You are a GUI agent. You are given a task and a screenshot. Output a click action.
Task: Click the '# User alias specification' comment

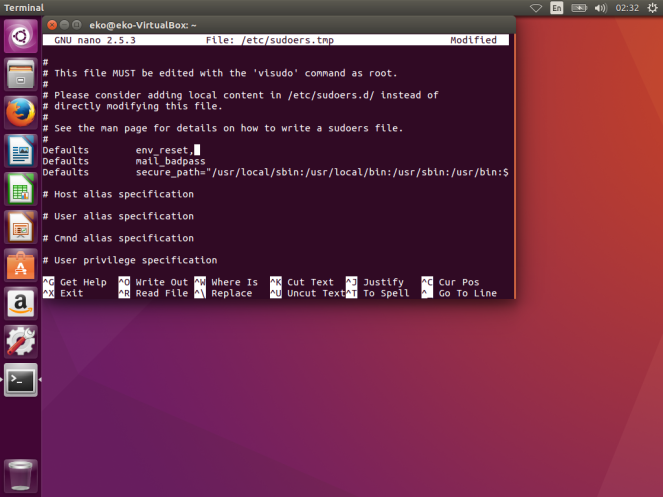tap(118, 216)
